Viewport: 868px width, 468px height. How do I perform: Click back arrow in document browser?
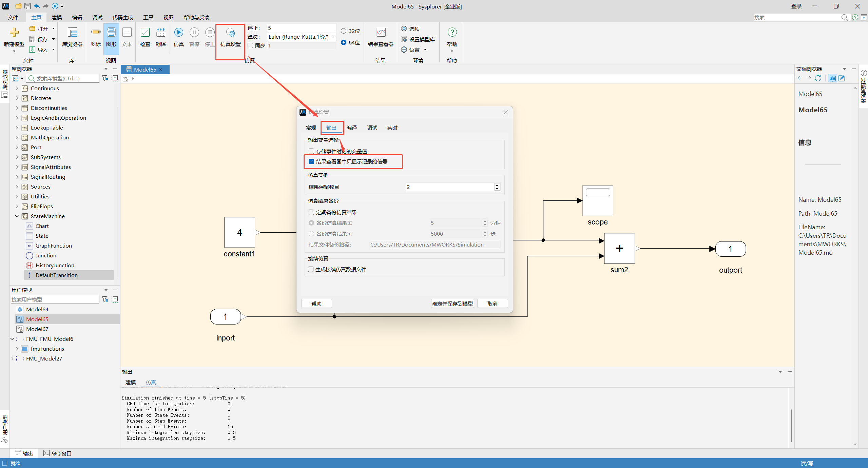click(800, 78)
